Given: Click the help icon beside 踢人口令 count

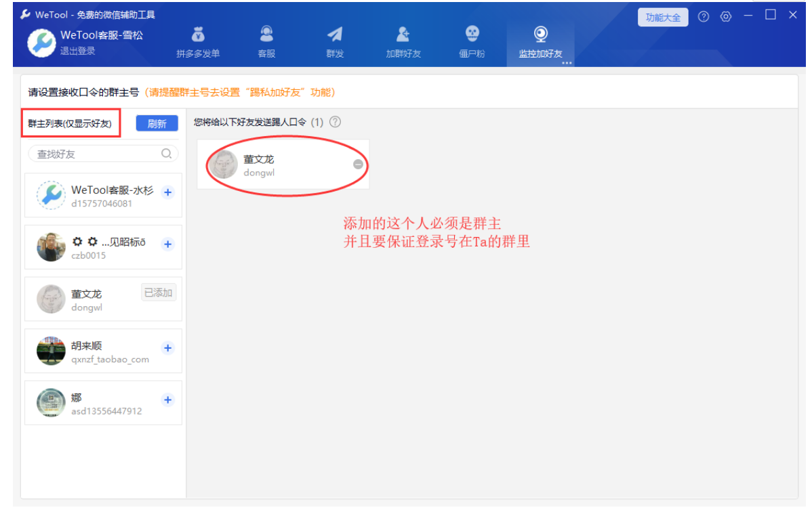Looking at the screenshot, I should [336, 122].
